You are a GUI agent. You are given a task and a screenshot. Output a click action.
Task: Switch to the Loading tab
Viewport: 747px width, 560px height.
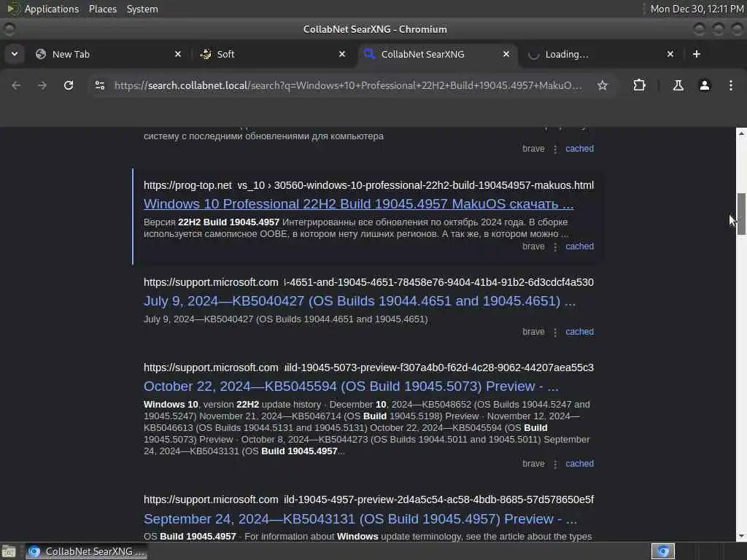click(x=601, y=54)
